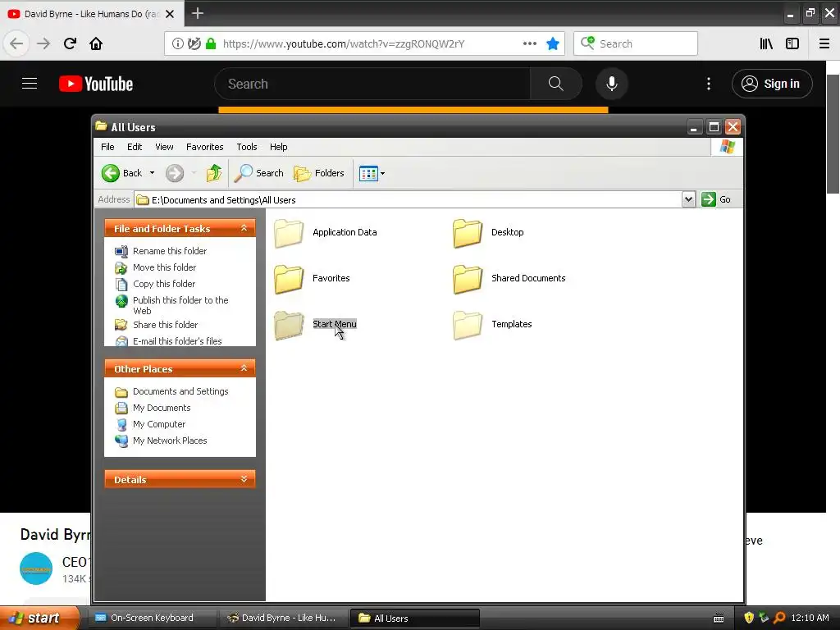Select the Application Data folder icon
Screen dimensions: 840x630
[x=289, y=233]
